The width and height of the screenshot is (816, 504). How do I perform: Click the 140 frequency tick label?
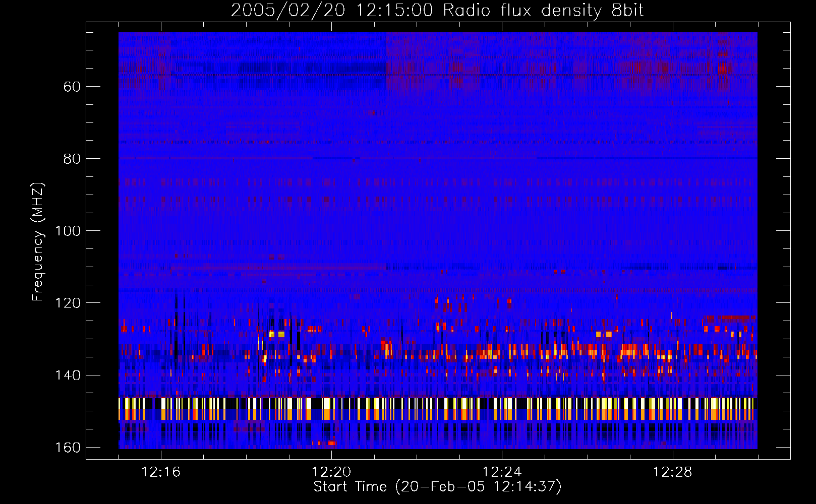67,375
